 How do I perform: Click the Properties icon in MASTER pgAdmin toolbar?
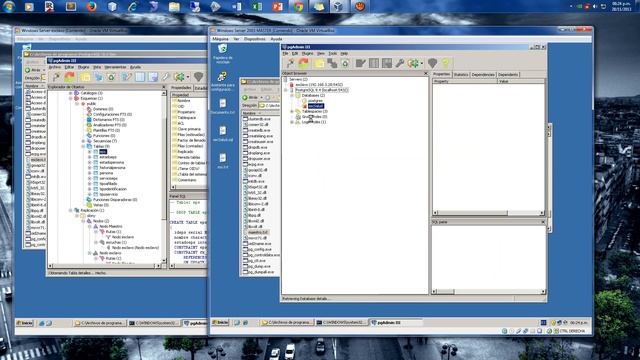coord(319,63)
